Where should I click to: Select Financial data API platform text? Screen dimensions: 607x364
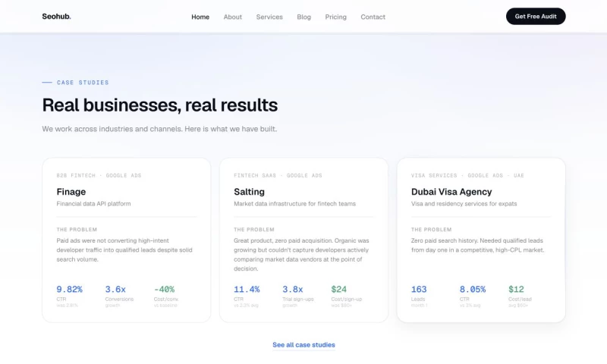coord(93,204)
